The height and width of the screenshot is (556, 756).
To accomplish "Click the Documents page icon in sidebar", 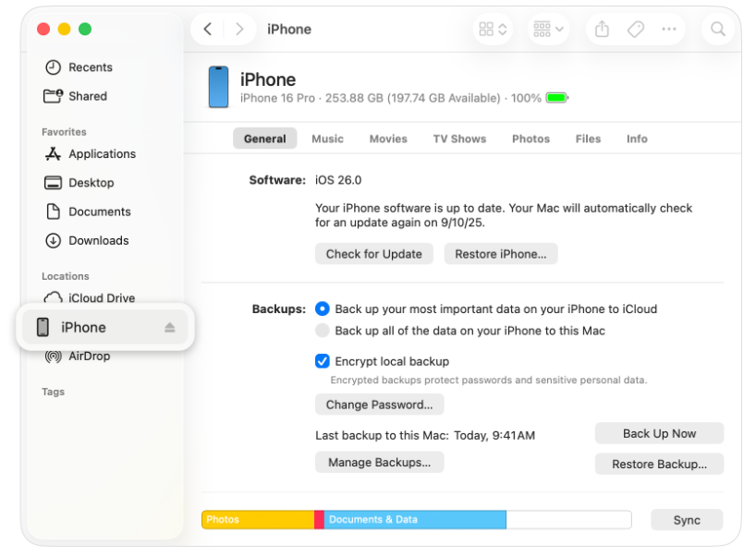I will [x=53, y=212].
